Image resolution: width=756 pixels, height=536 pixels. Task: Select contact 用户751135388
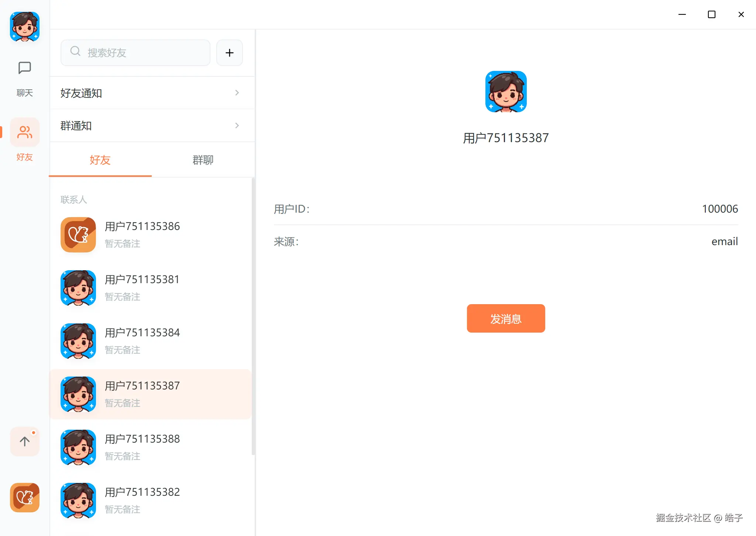click(151, 447)
